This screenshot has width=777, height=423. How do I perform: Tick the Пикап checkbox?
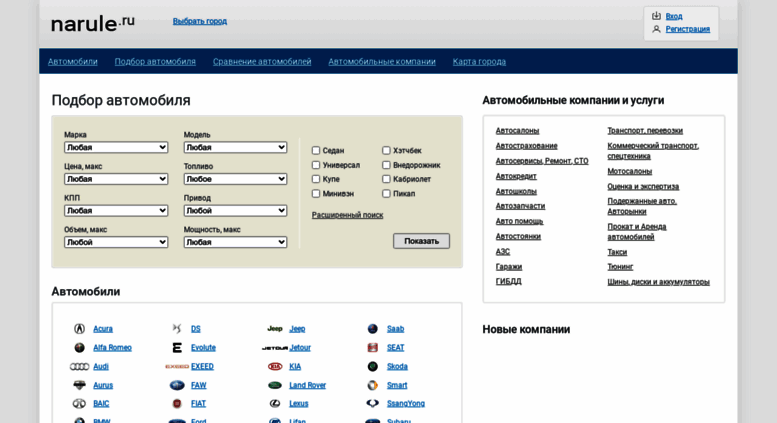pyautogui.click(x=386, y=193)
